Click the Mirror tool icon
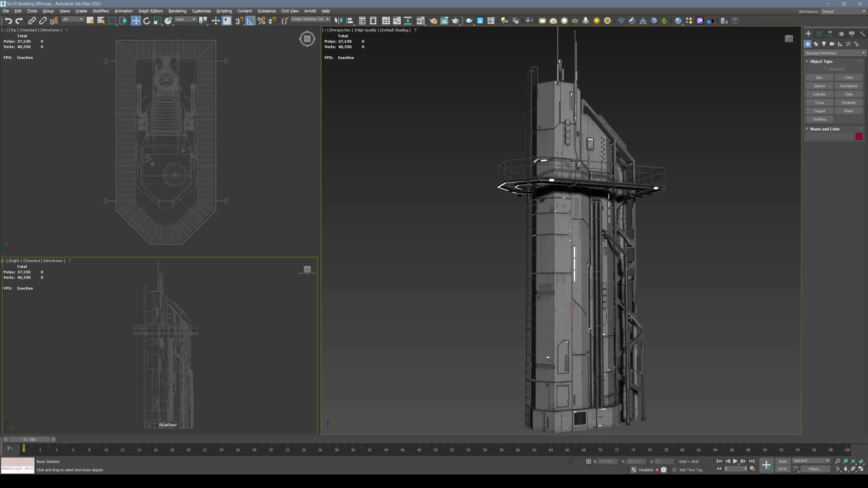The image size is (868, 488). coord(338,21)
